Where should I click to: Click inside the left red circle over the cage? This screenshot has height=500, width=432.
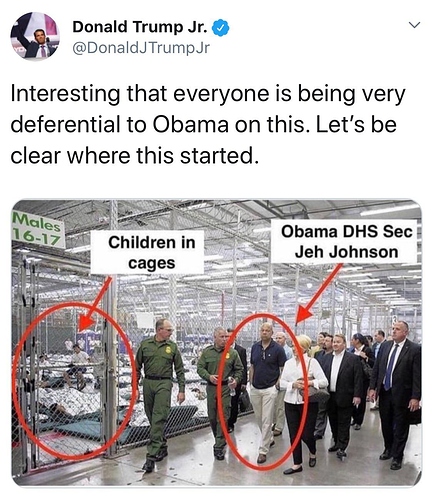(74, 380)
